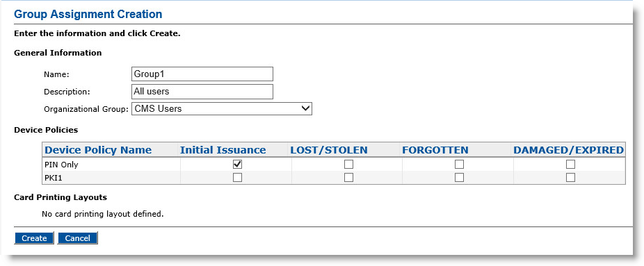
Task: Open the Organizational Group dropdown
Action: pyautogui.click(x=222, y=108)
